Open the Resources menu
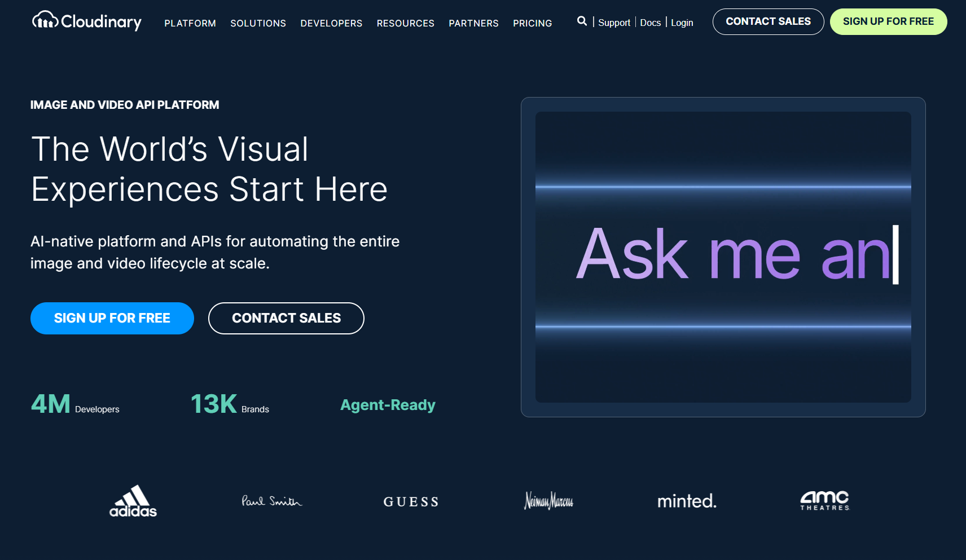This screenshot has width=966, height=560. click(x=406, y=23)
